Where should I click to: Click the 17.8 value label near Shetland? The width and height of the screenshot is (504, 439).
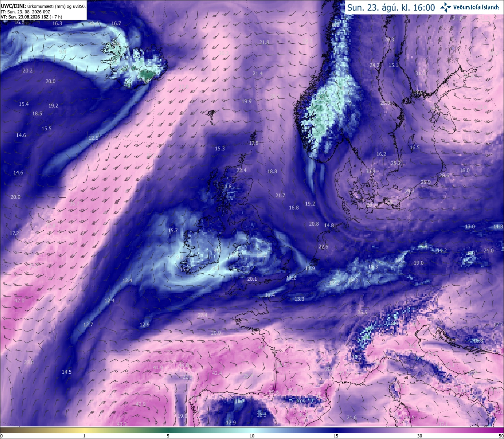pyautogui.click(x=254, y=143)
